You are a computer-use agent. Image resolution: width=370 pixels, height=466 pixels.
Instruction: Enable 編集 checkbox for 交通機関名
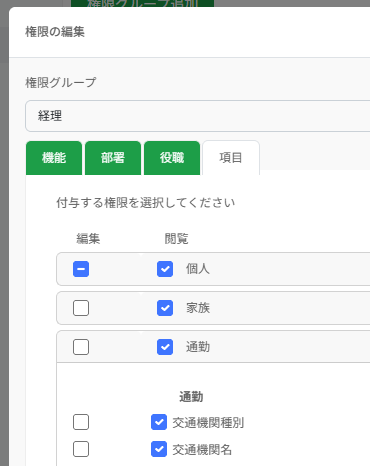point(81,449)
